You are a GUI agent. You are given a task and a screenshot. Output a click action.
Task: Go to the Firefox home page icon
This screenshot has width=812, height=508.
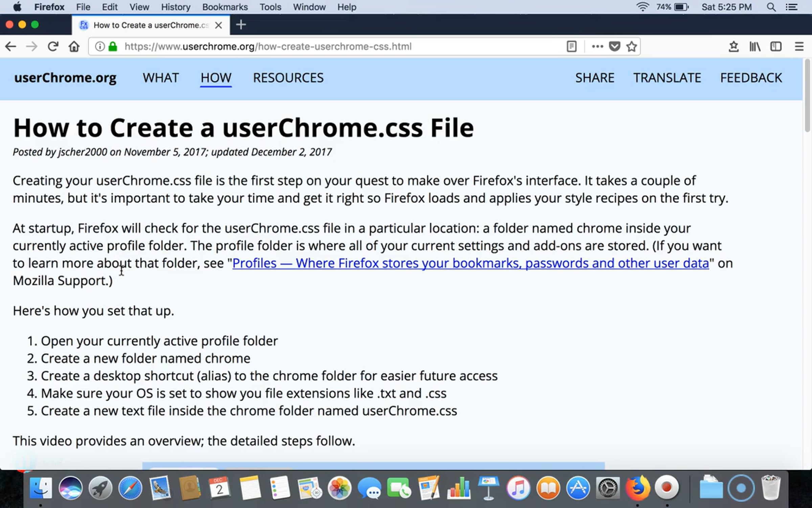pos(74,46)
